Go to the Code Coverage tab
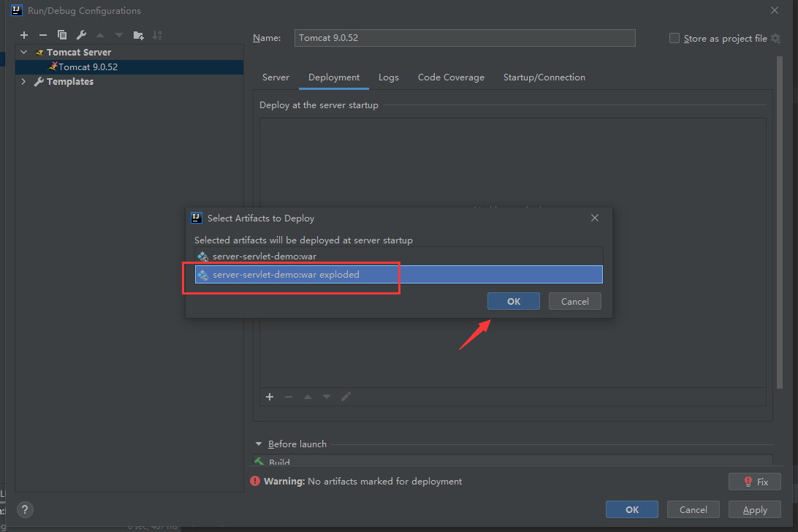Viewport: 798px width, 532px height. click(451, 77)
